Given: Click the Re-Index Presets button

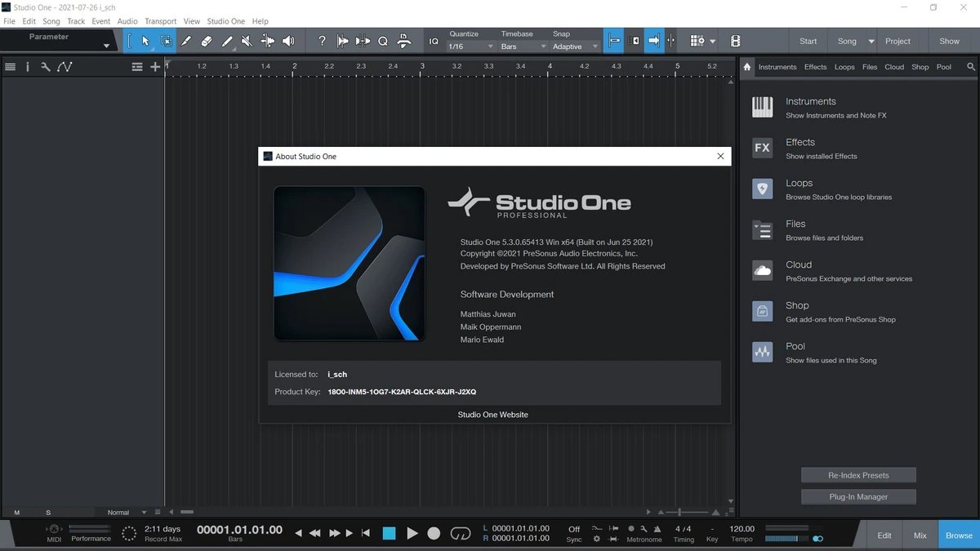Looking at the screenshot, I should coord(858,475).
